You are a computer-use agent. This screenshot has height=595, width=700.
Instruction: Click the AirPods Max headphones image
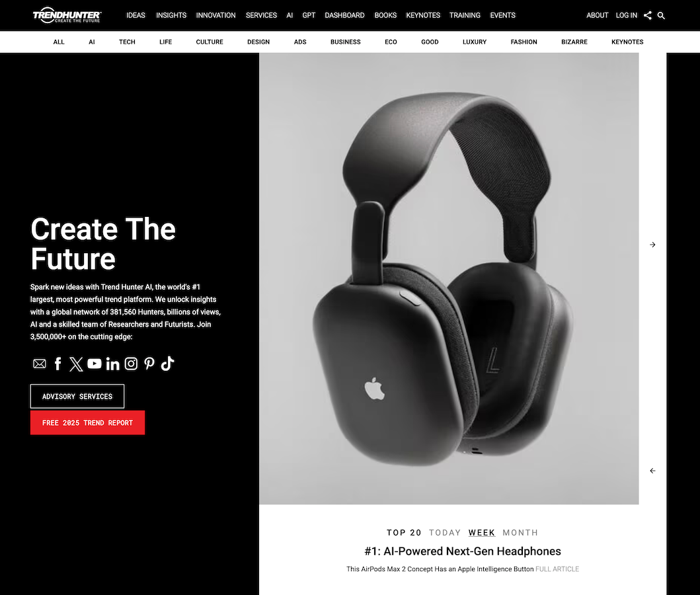point(449,278)
